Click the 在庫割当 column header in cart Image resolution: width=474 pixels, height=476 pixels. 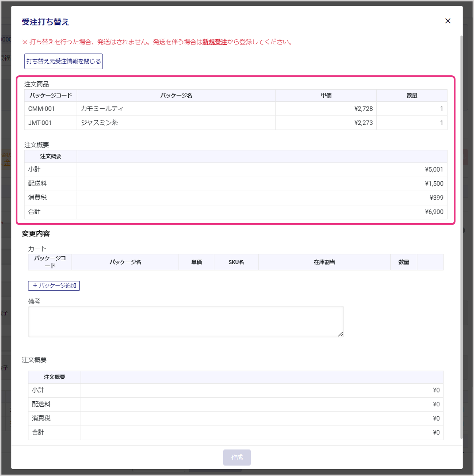(x=324, y=262)
